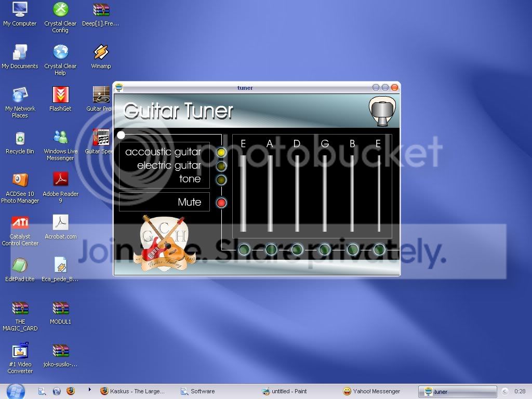Image resolution: width=532 pixels, height=399 pixels.
Task: Click the Firefox quick launch icon
Action: 71,391
